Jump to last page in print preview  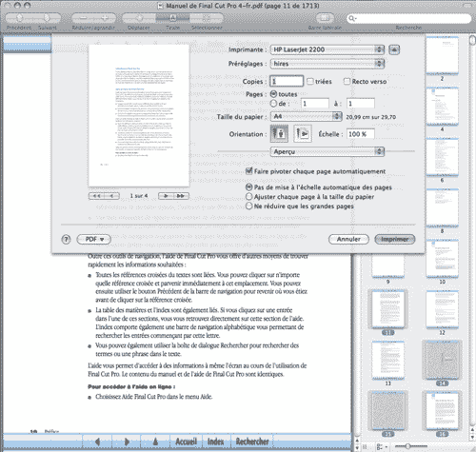(181, 196)
